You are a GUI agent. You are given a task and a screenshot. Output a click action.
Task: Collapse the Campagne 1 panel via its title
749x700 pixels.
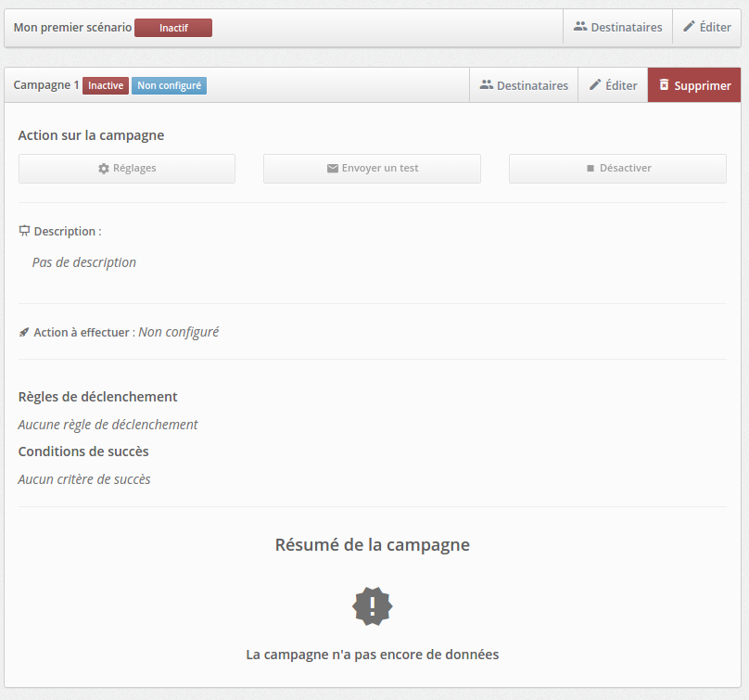click(46, 85)
